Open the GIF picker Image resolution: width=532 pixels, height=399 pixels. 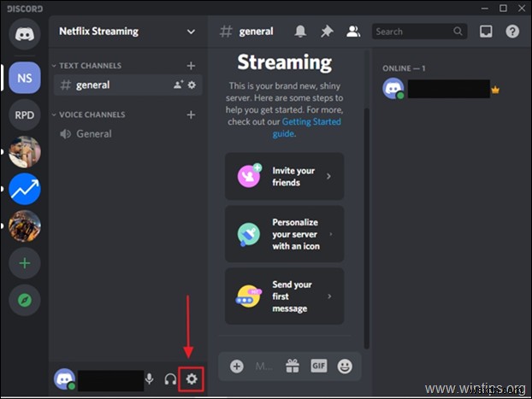(319, 366)
